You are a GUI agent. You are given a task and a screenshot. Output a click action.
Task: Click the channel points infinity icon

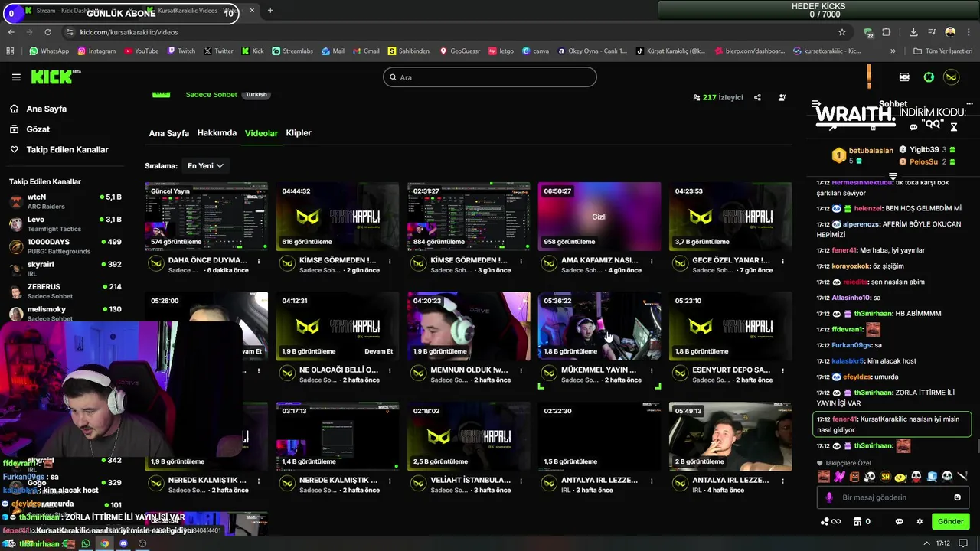pyautogui.click(x=831, y=522)
